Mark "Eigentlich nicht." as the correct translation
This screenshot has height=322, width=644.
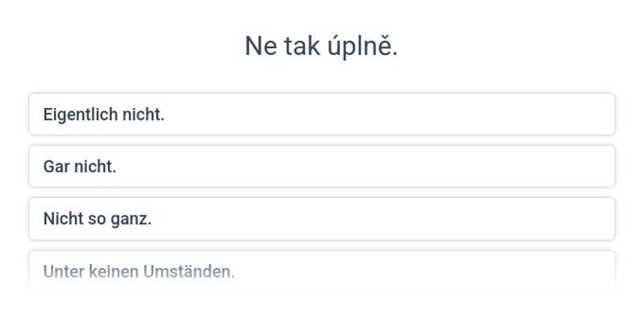pos(322,114)
